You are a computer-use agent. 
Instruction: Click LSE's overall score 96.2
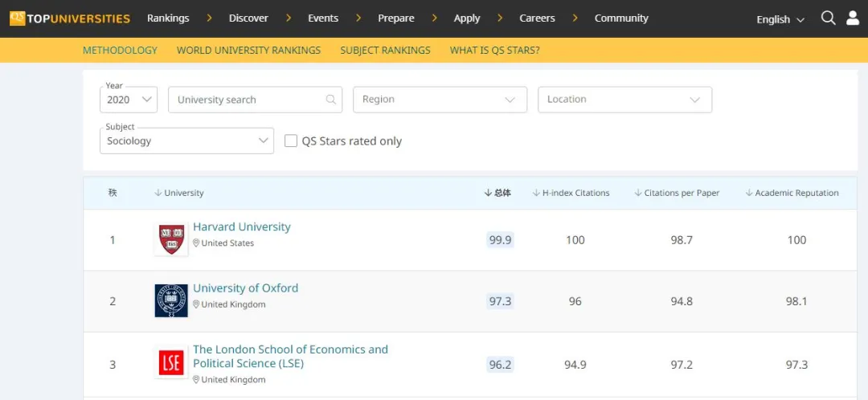(x=500, y=365)
